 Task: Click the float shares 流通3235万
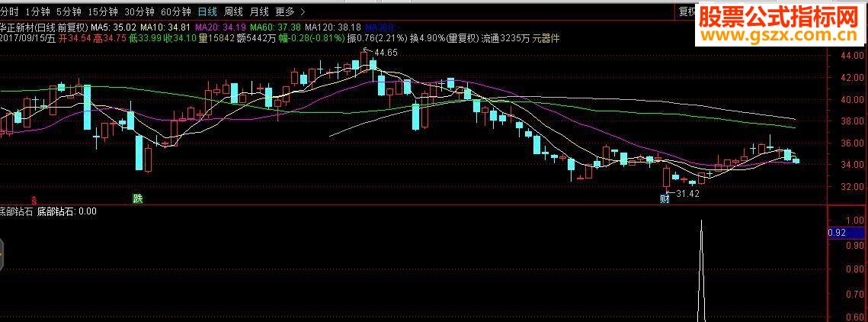coord(505,39)
